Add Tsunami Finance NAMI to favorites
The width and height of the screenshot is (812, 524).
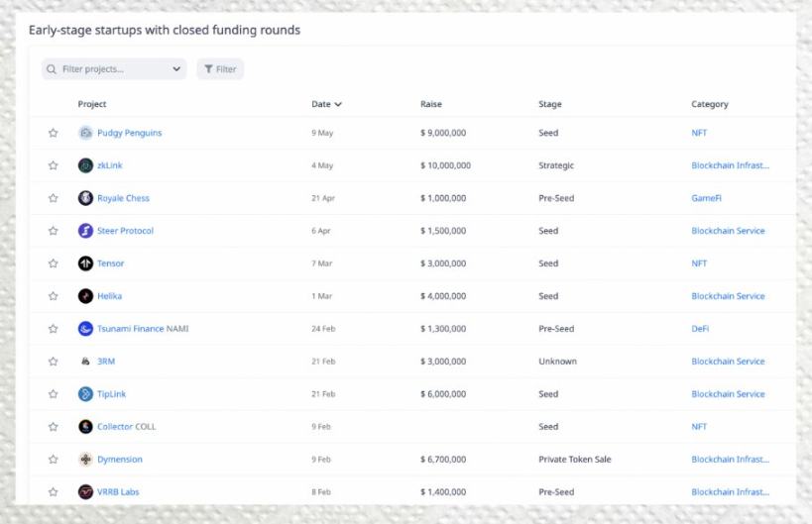(53, 329)
